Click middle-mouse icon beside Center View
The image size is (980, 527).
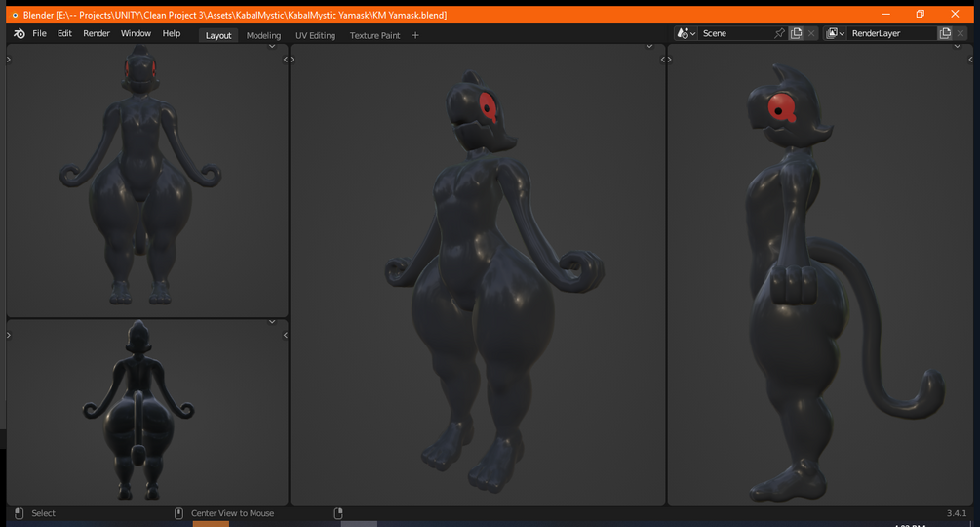coord(178,513)
